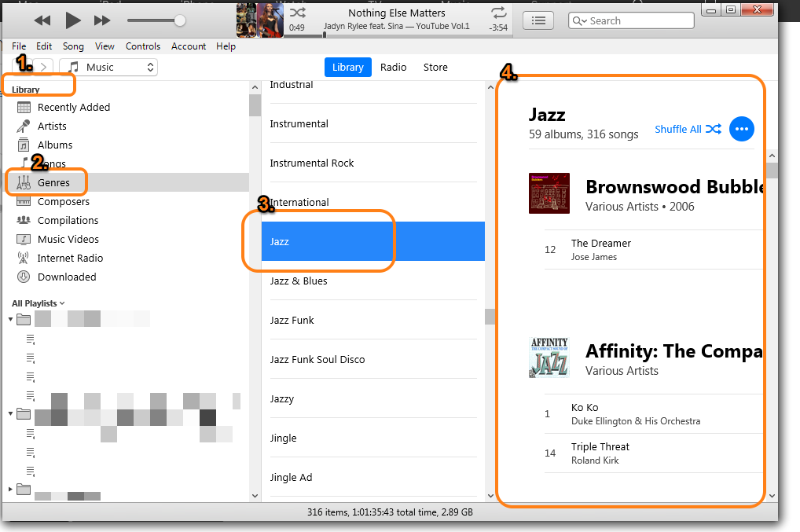Click the Affinity album title
Viewport: 800px width, 532px height.
[674, 351]
